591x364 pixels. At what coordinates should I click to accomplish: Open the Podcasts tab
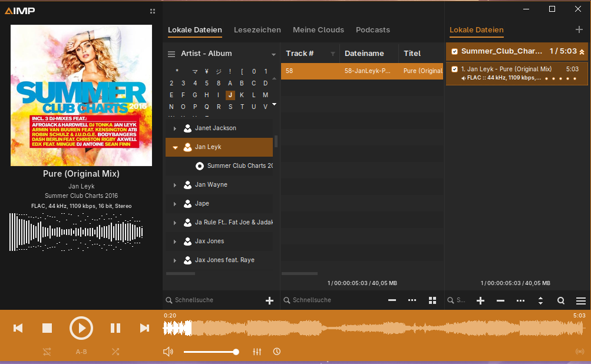click(x=373, y=30)
